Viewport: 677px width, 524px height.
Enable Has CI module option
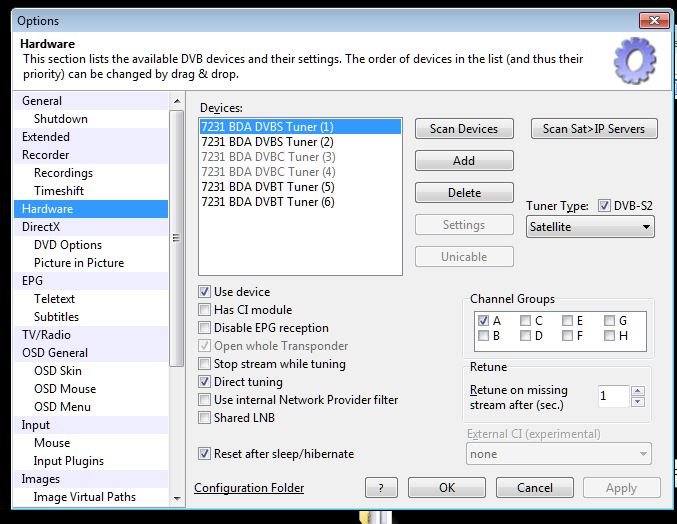(x=205, y=310)
